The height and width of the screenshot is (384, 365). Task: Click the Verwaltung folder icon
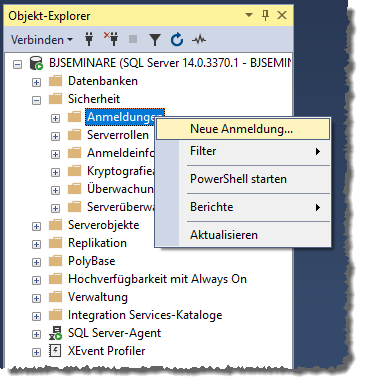(x=55, y=297)
